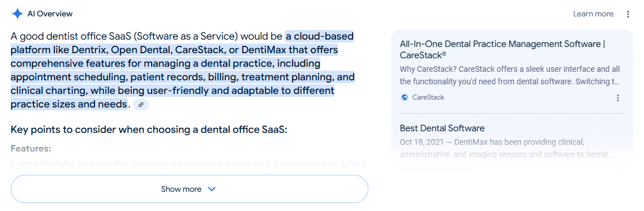The image size is (644, 211).
Task: Open the Best Dental Software result
Action: pos(443,128)
